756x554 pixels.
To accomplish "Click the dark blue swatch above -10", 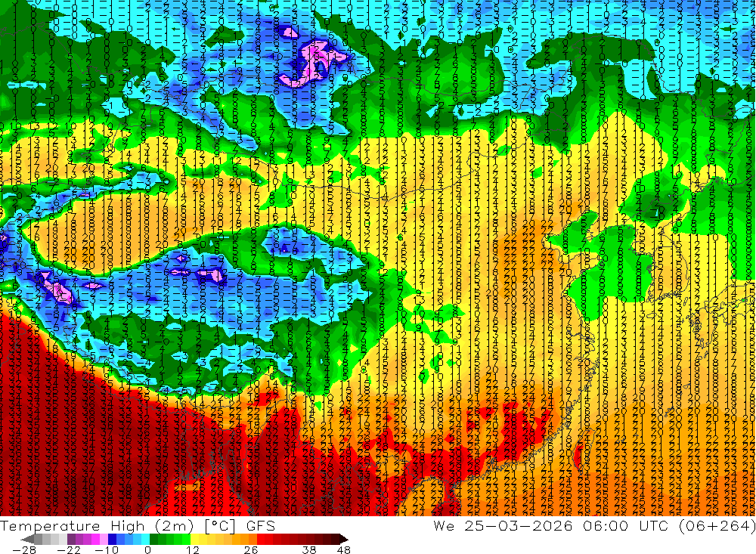I will click(x=113, y=539).
